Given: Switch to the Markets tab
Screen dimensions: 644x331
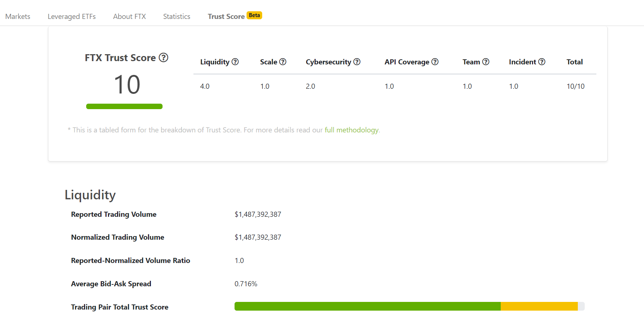Looking at the screenshot, I should pyautogui.click(x=18, y=16).
